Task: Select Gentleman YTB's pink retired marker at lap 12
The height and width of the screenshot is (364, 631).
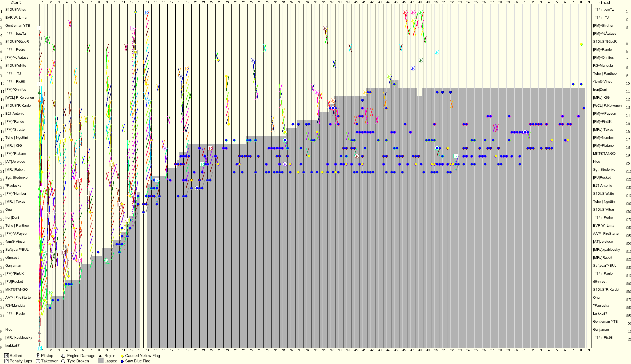Action: (x=133, y=28)
